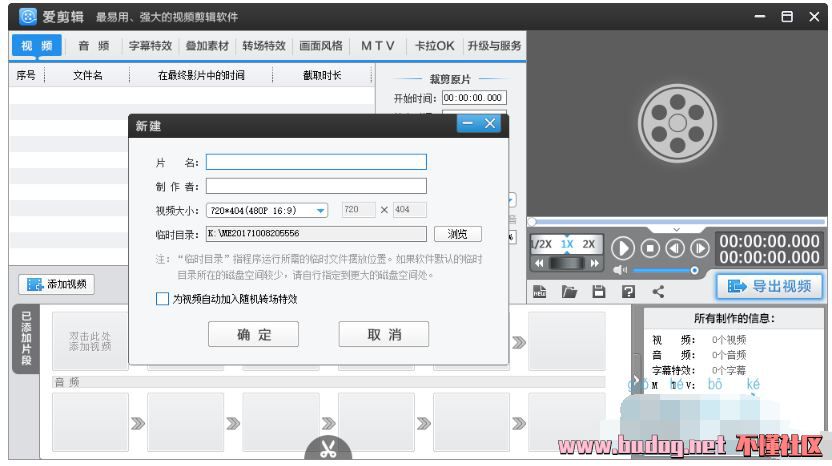Click the share icon
Viewport: 832px width, 466px height.
click(x=658, y=291)
